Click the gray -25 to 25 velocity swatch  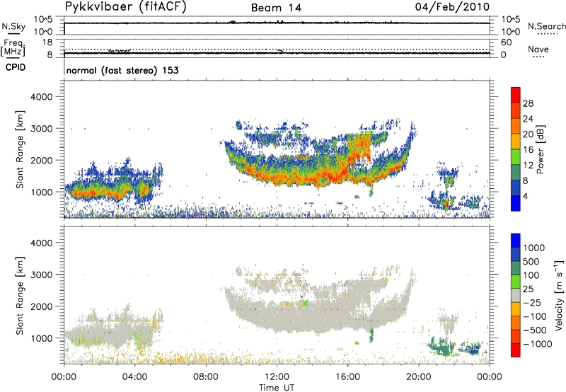click(x=516, y=295)
